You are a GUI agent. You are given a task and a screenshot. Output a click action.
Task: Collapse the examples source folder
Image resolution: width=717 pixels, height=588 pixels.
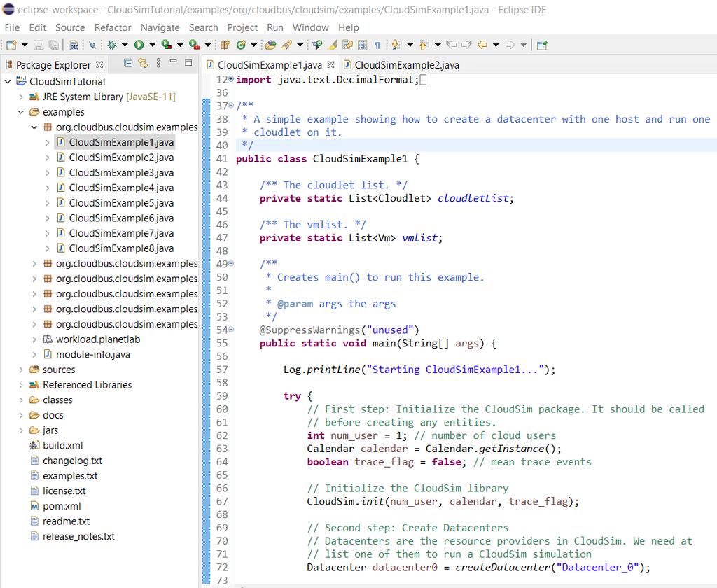pyautogui.click(x=21, y=112)
